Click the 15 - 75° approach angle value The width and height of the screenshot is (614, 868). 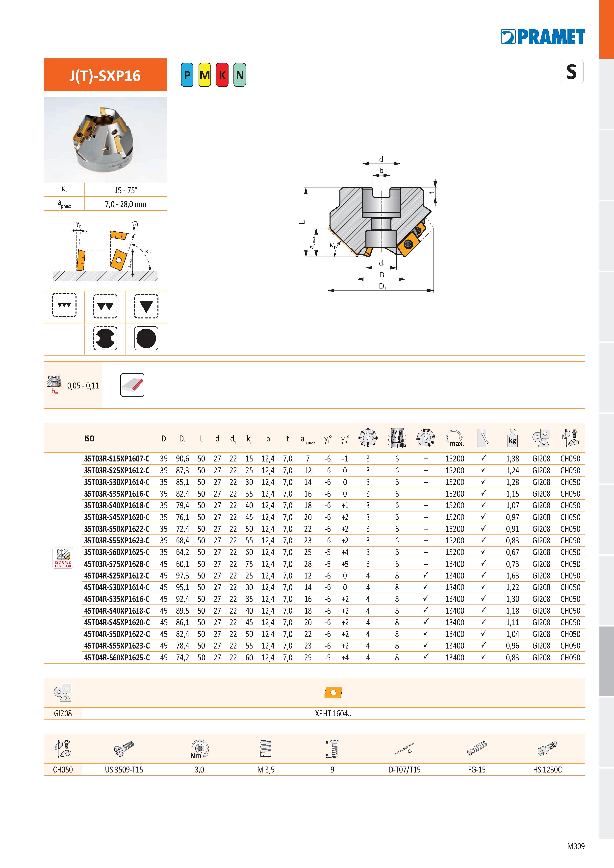(126, 190)
